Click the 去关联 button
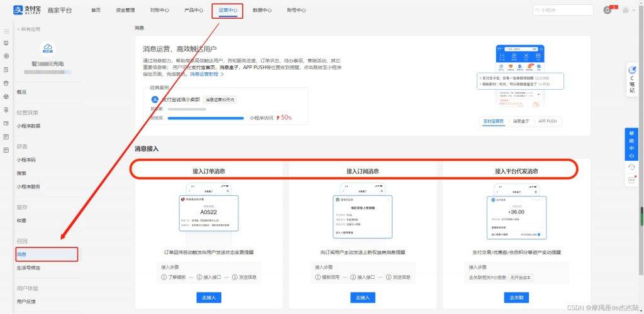The width and height of the screenshot is (644, 314). [516, 298]
